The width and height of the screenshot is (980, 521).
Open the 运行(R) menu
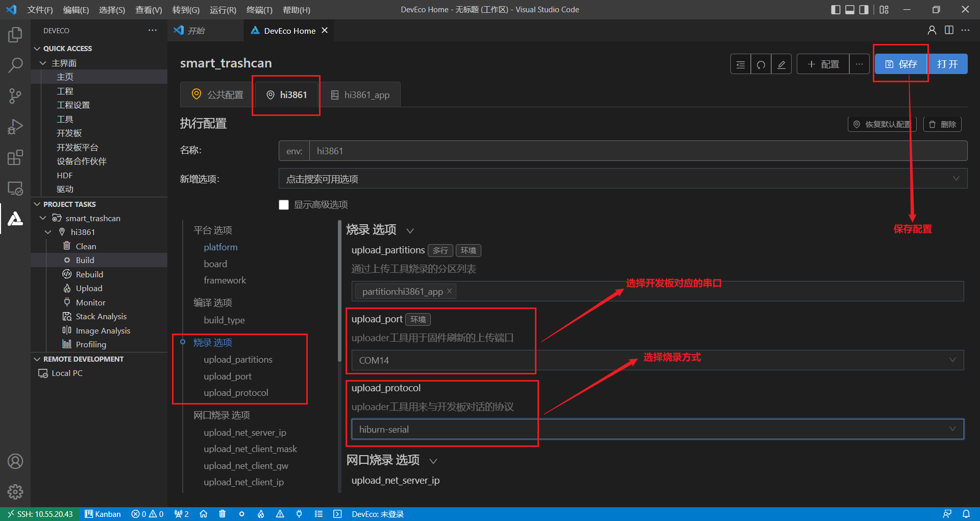(223, 10)
